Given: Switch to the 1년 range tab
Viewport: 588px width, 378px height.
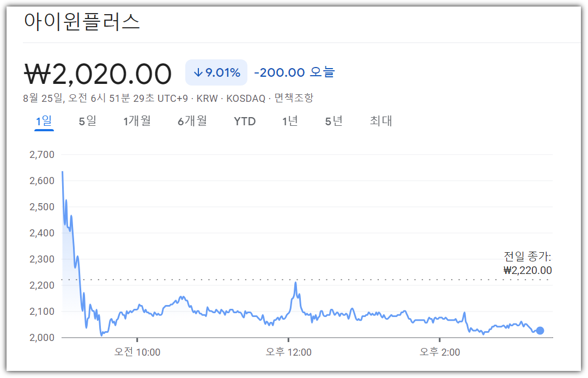Looking at the screenshot, I should point(290,121).
